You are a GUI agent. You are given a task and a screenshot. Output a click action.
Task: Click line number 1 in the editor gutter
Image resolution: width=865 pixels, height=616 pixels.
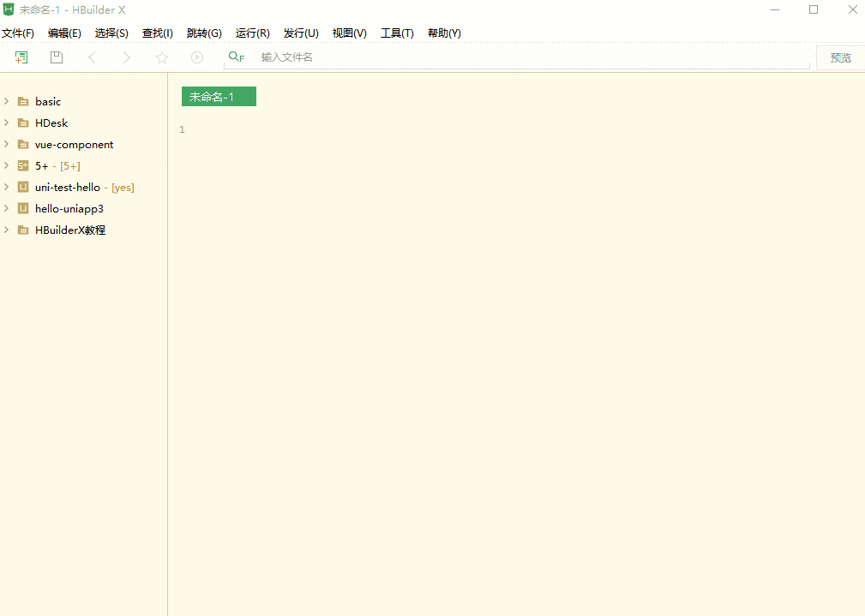pyautogui.click(x=182, y=129)
